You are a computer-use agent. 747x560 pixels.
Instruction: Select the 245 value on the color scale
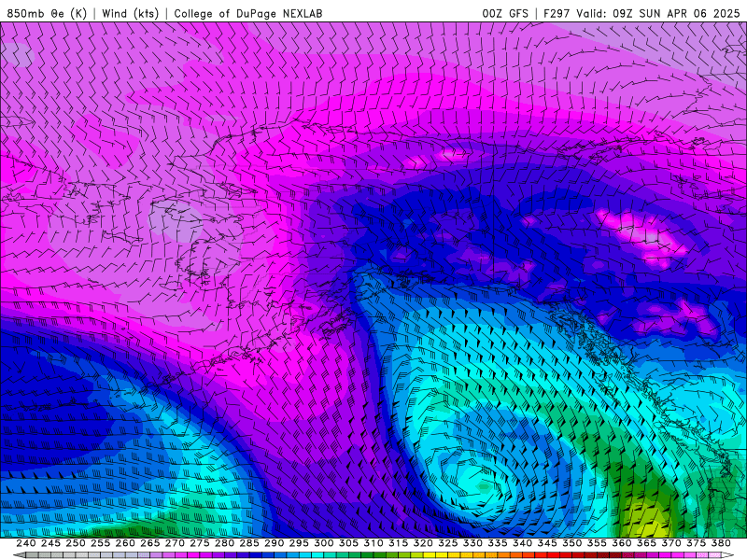[50, 543]
